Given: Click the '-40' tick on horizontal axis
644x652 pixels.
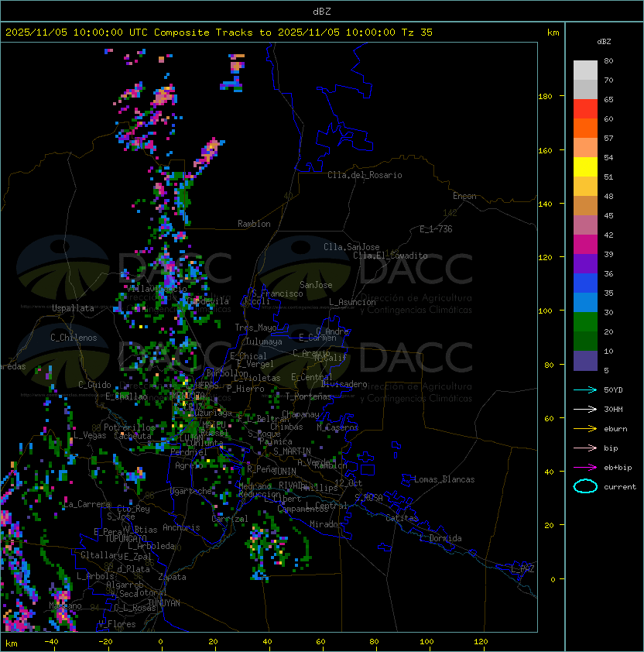Looking at the screenshot, I should pos(51,642).
